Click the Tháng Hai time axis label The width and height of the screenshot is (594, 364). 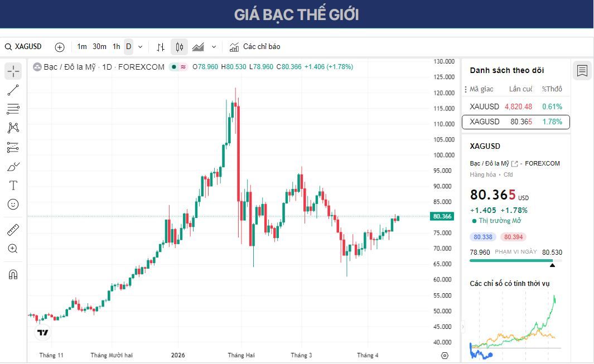click(241, 355)
